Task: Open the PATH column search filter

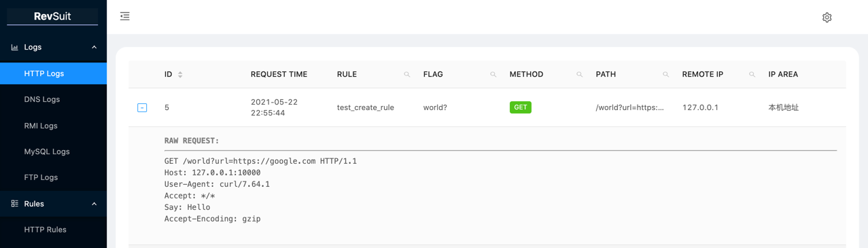Action: [x=666, y=75]
